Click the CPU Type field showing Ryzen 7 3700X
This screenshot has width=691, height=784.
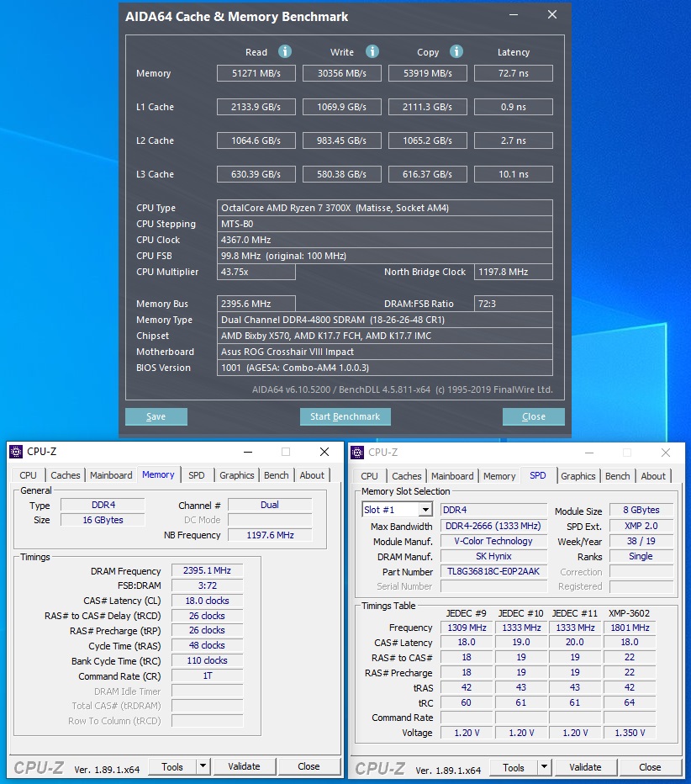pyautogui.click(x=385, y=208)
